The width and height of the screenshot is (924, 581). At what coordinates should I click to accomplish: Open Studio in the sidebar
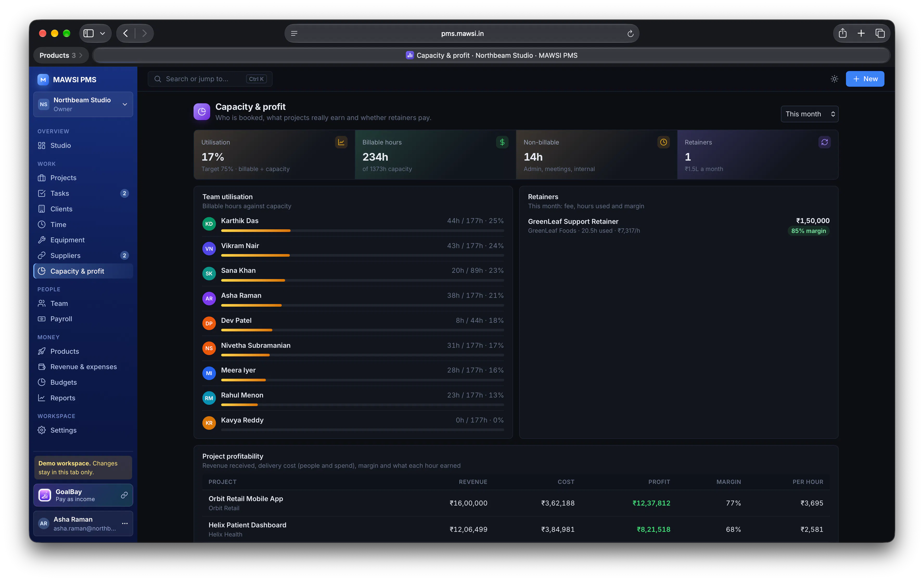83,146
